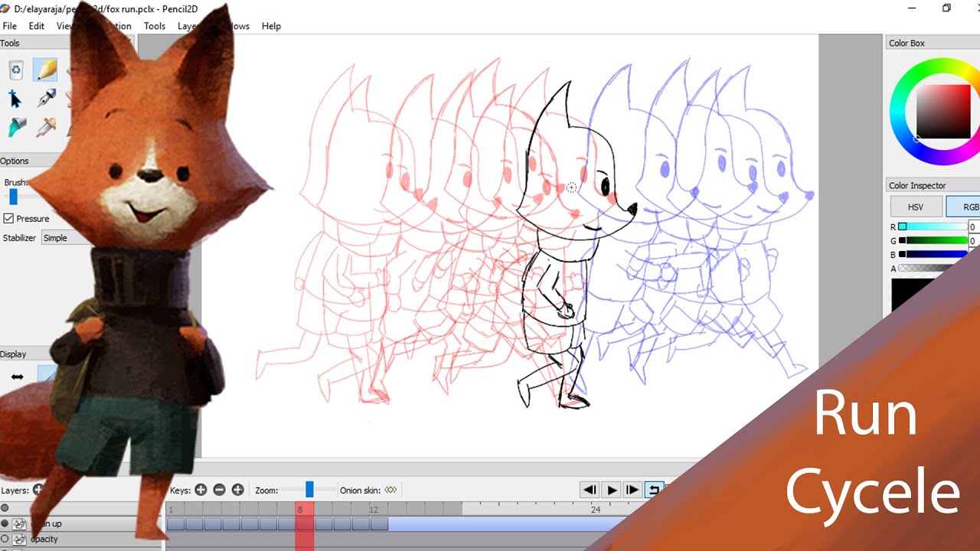This screenshot has height=551, width=980.
Task: Switch color inspector to RGB
Action: click(965, 207)
